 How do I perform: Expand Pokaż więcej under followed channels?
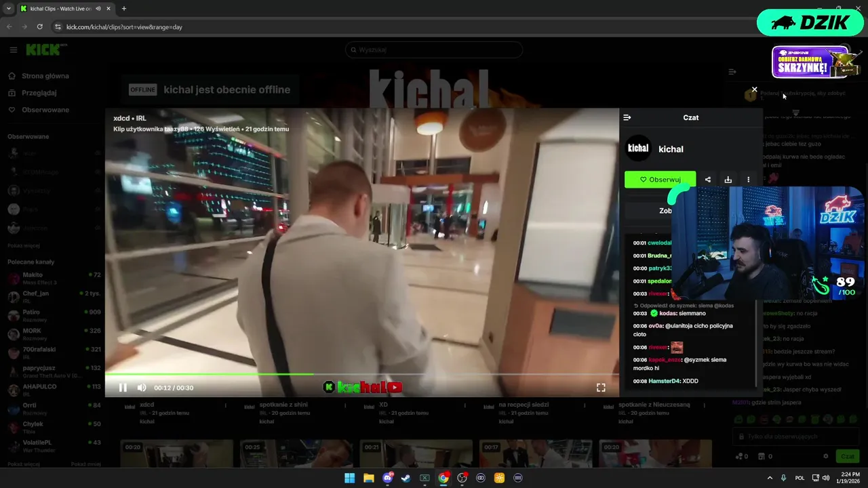click(x=24, y=245)
